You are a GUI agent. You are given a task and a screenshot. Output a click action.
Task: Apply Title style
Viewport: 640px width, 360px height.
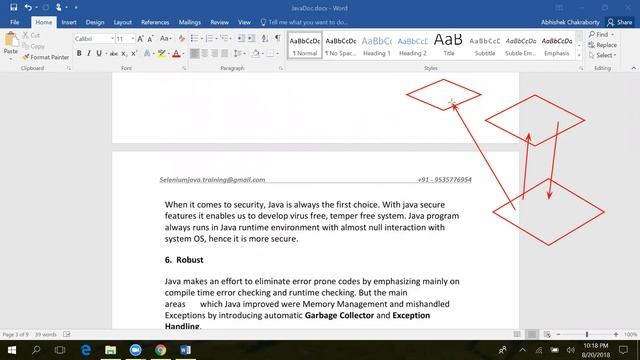pyautogui.click(x=449, y=46)
